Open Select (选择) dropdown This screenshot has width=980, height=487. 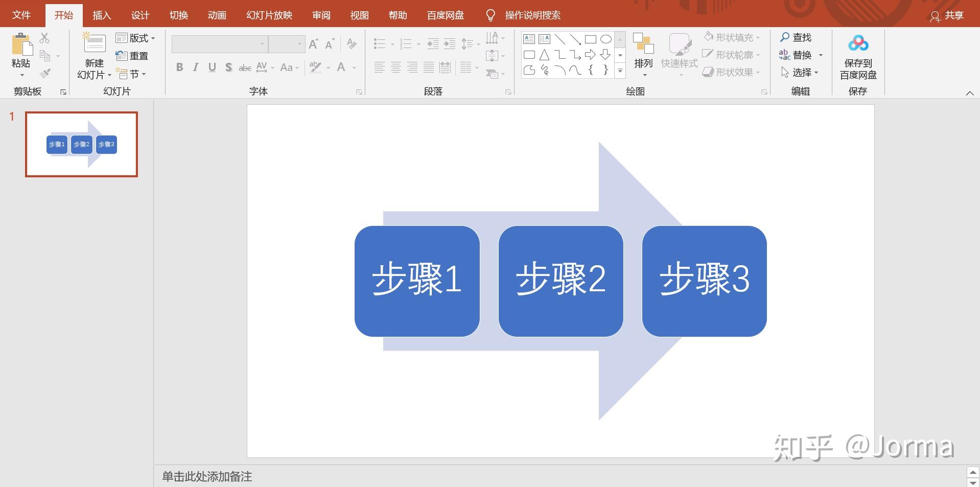pyautogui.click(x=800, y=73)
